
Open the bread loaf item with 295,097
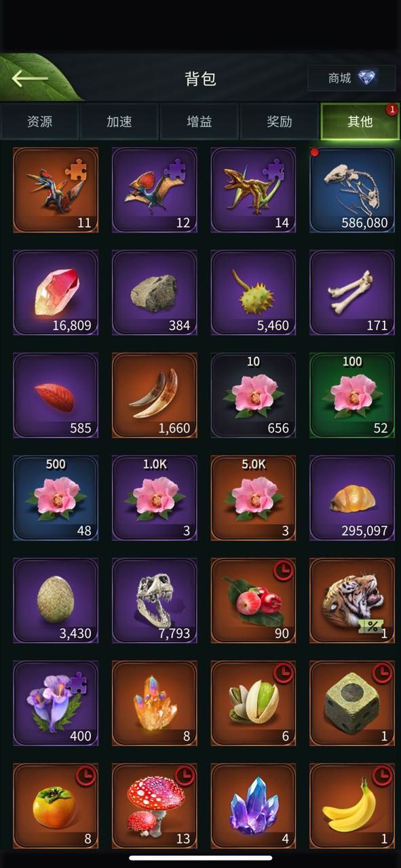[352, 498]
